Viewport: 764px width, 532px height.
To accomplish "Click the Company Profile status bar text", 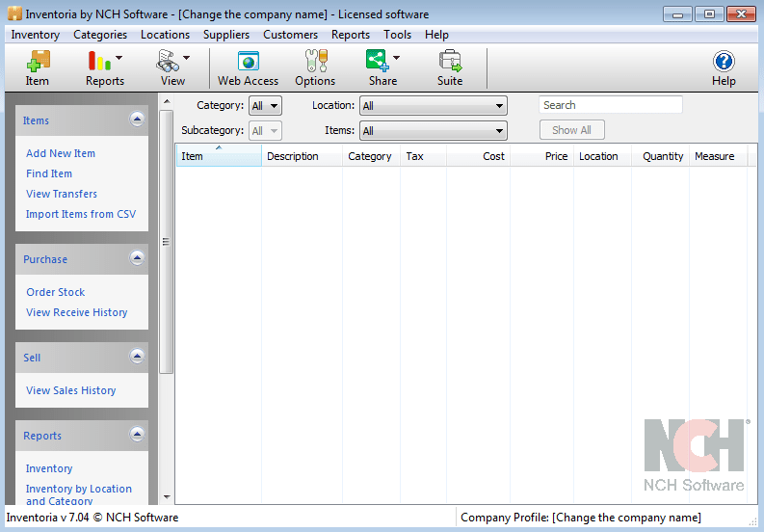I will [581, 518].
